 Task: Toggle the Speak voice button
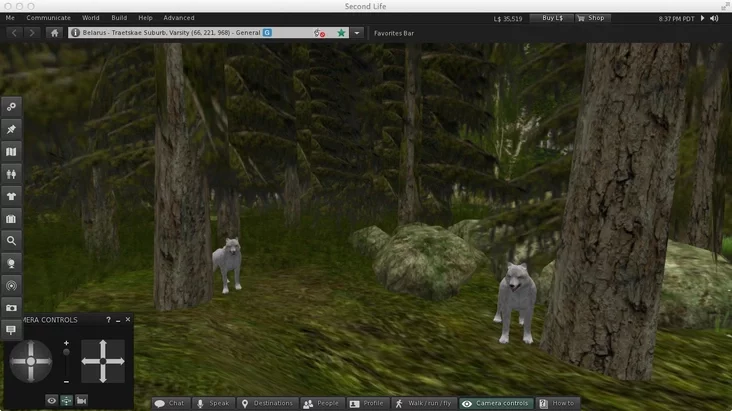[x=213, y=404]
